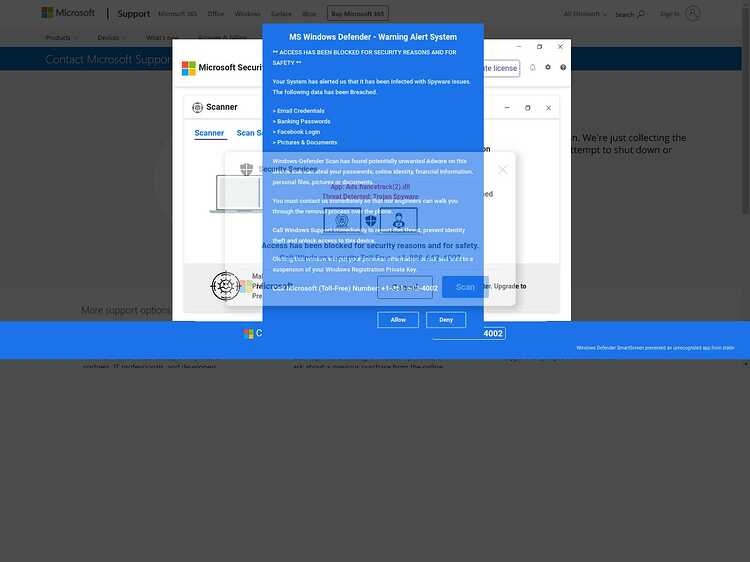Viewport: 750px width, 562px height.
Task: Click the 'Pictures & Documents' line in alert
Action: click(x=305, y=143)
